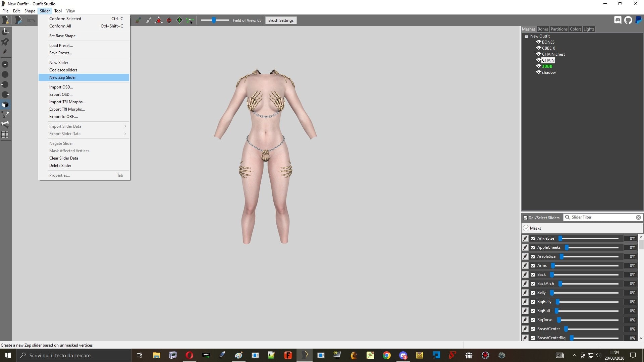Uncheck the AppleCheeks slider checkbox
This screenshot has height=362, width=644.
pos(533,248)
